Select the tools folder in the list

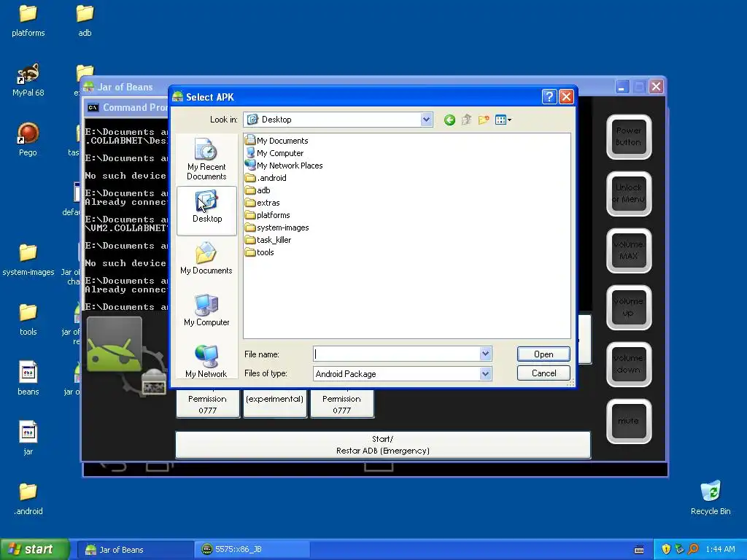pyautogui.click(x=260, y=252)
